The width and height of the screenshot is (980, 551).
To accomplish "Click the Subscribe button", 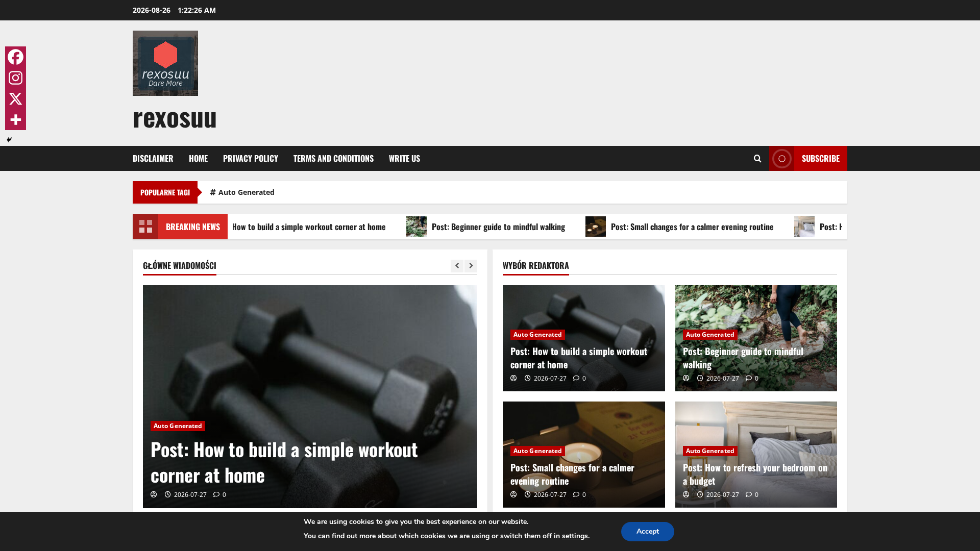I will [x=808, y=159].
